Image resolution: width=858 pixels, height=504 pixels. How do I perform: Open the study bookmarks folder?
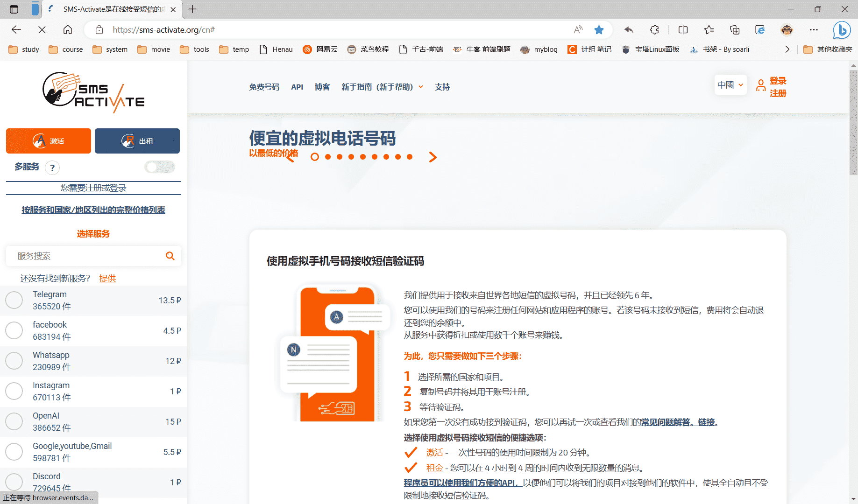coord(24,49)
